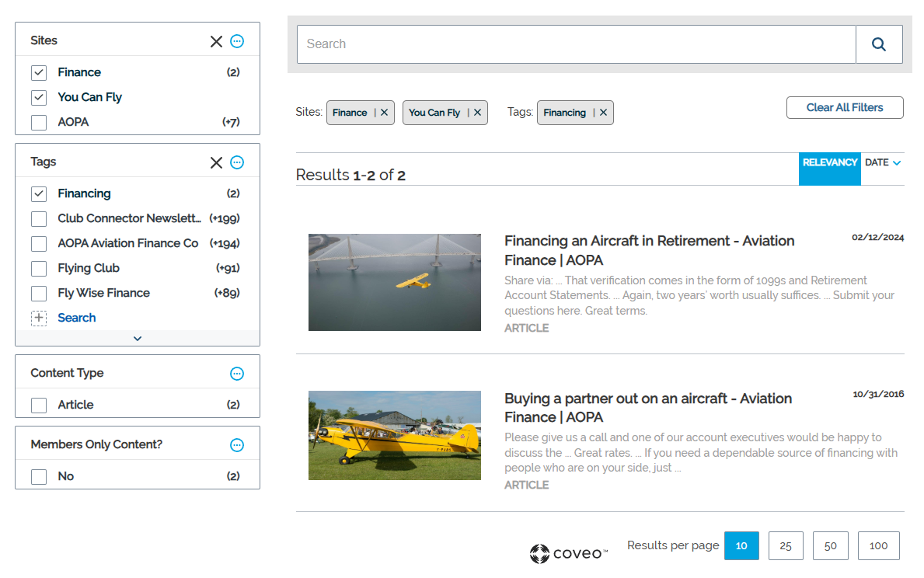Check the Flying Club tag checkbox

tap(39, 268)
